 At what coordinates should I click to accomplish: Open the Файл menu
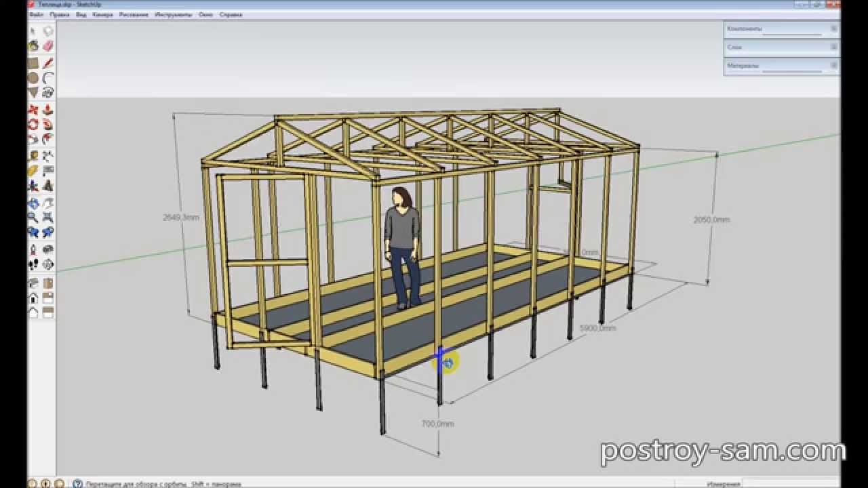click(x=37, y=14)
